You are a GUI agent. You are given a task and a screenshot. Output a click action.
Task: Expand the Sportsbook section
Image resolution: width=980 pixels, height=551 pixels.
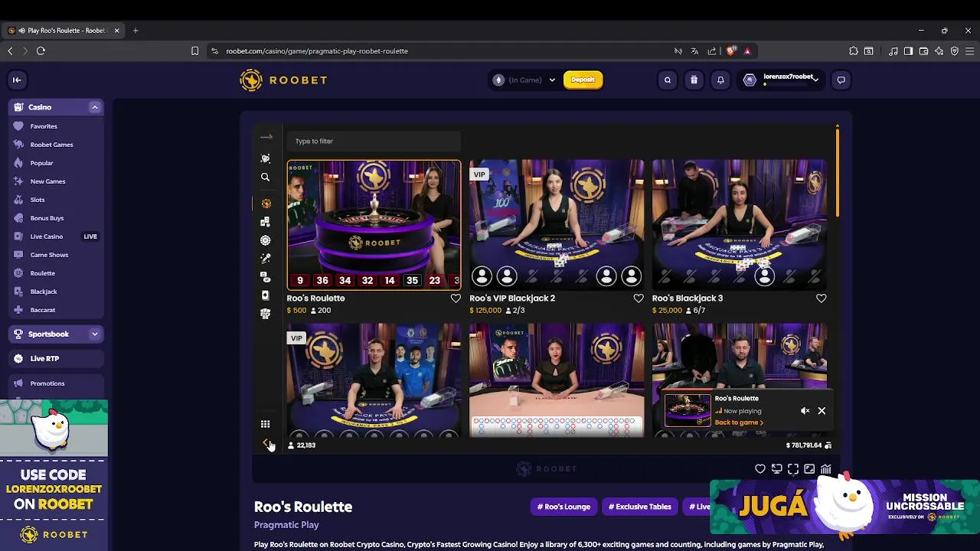pos(95,334)
